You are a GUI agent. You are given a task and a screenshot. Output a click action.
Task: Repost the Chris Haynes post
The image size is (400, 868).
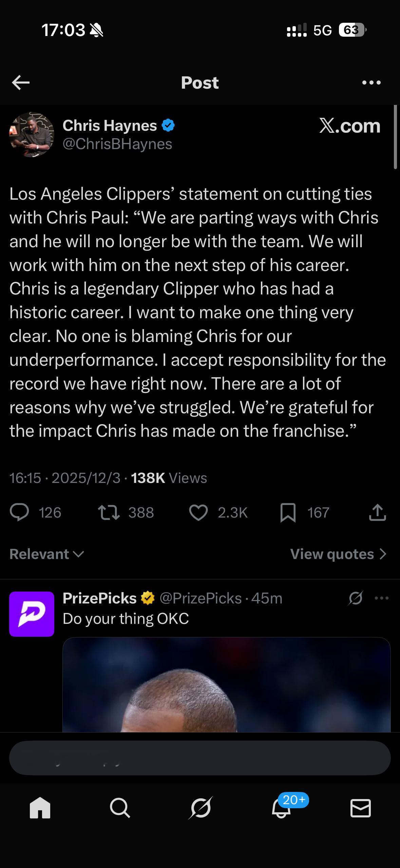coord(109,512)
